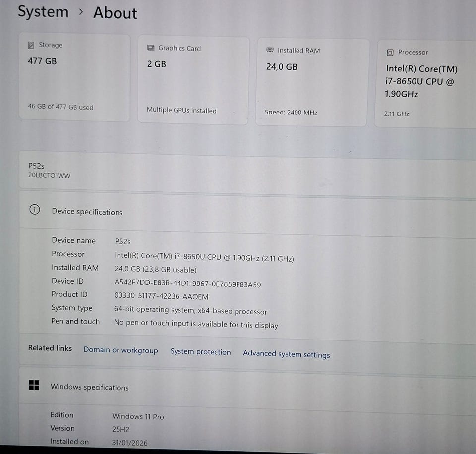The image size is (476, 454).
Task: Click the P52s device name header
Action: click(36, 166)
